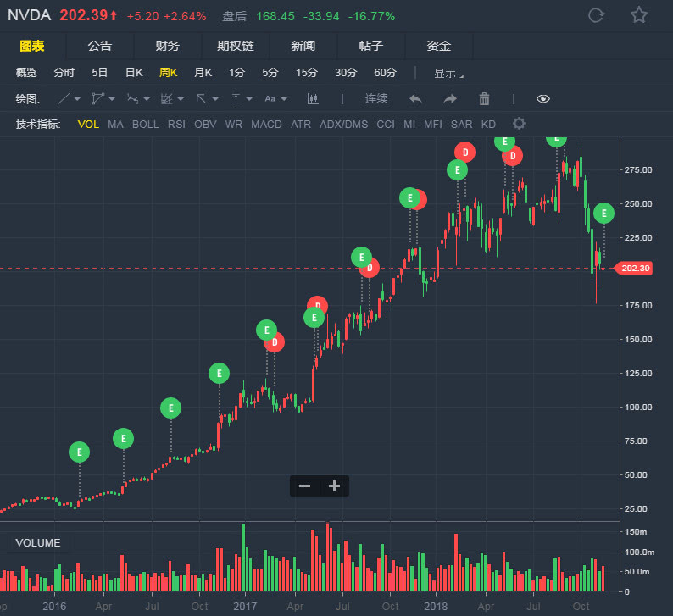Enable the KD indicator
This screenshot has height=616, width=673.
coord(488,125)
